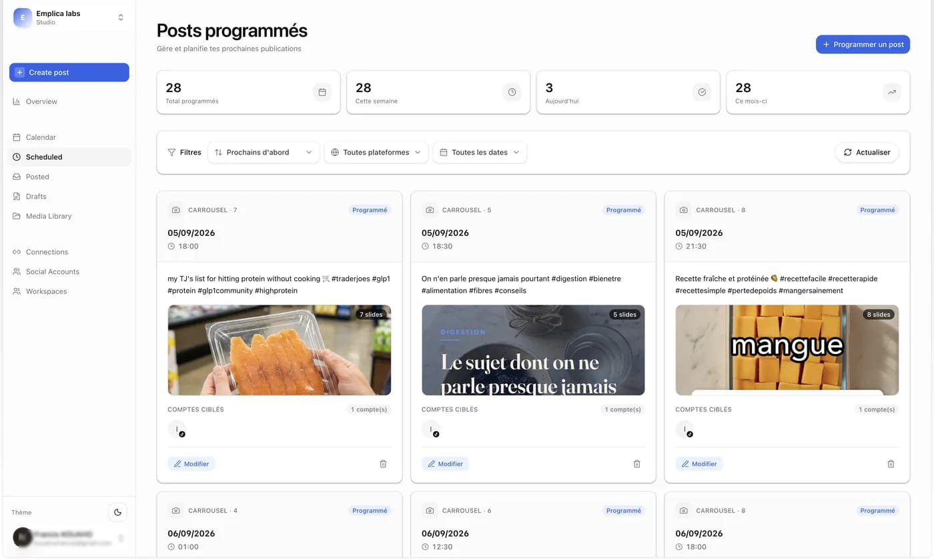Click the camera icon on the 21:30 carousel card
This screenshot has height=560, width=934.
684,210
